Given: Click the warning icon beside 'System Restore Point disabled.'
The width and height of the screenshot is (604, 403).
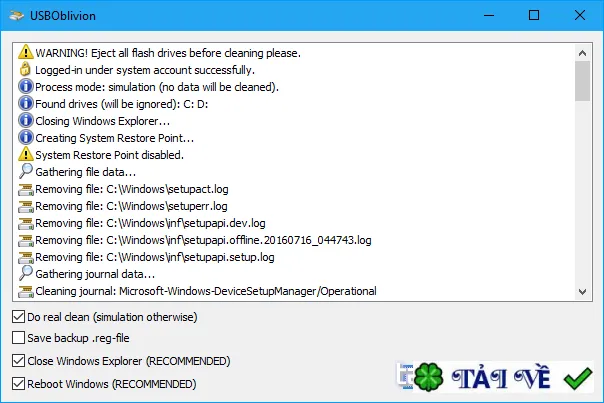Looking at the screenshot, I should [x=25, y=154].
